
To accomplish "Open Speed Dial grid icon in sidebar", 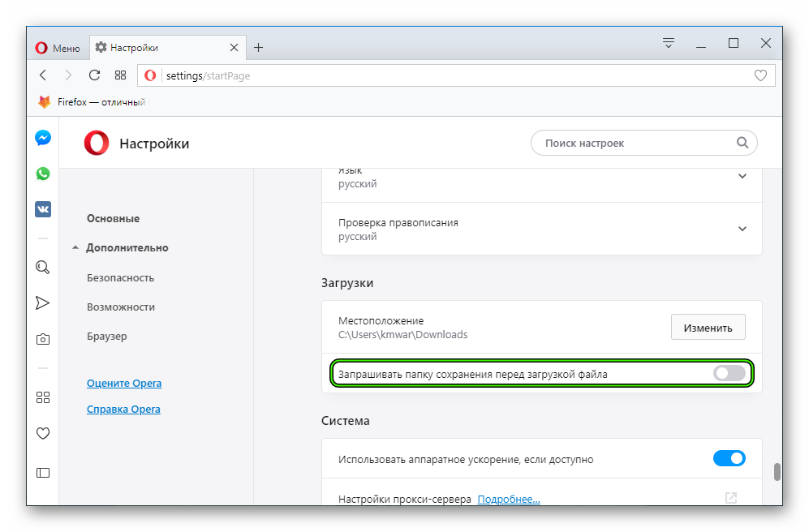I will pyautogui.click(x=43, y=397).
